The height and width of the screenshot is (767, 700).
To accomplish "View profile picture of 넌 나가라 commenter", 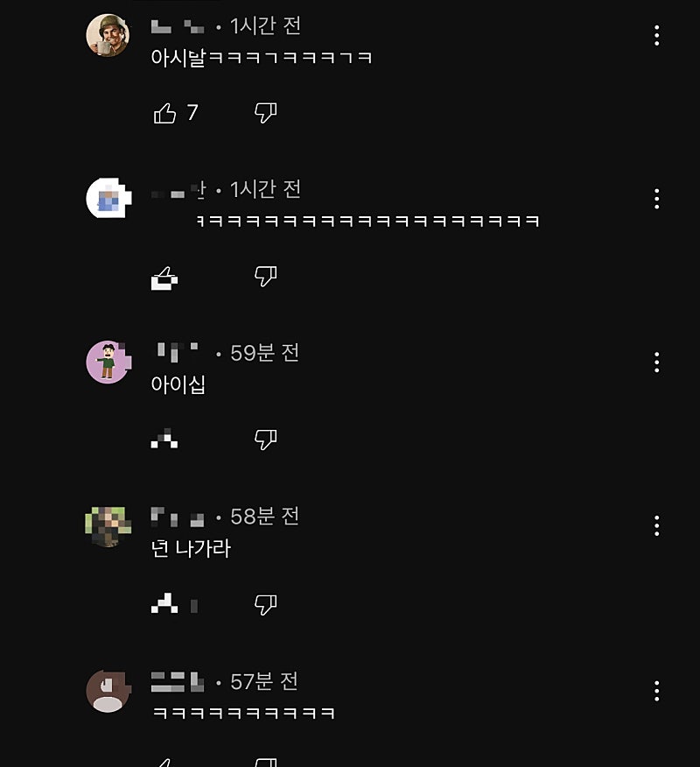I will coord(108,525).
